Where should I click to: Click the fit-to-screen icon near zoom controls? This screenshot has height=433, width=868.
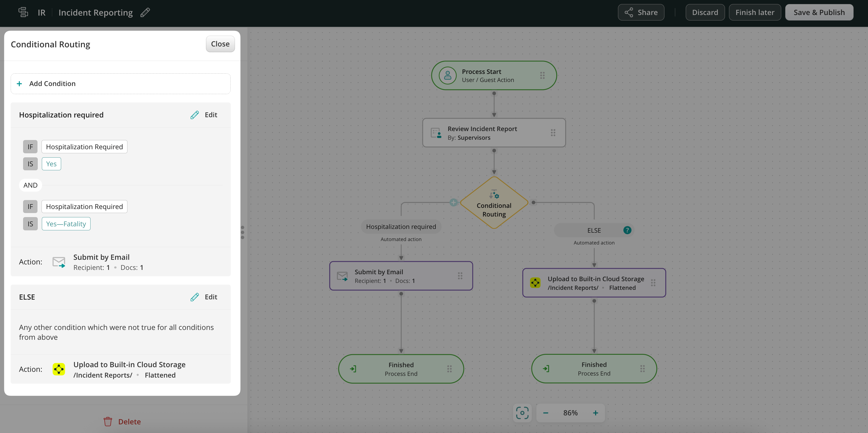coord(522,413)
